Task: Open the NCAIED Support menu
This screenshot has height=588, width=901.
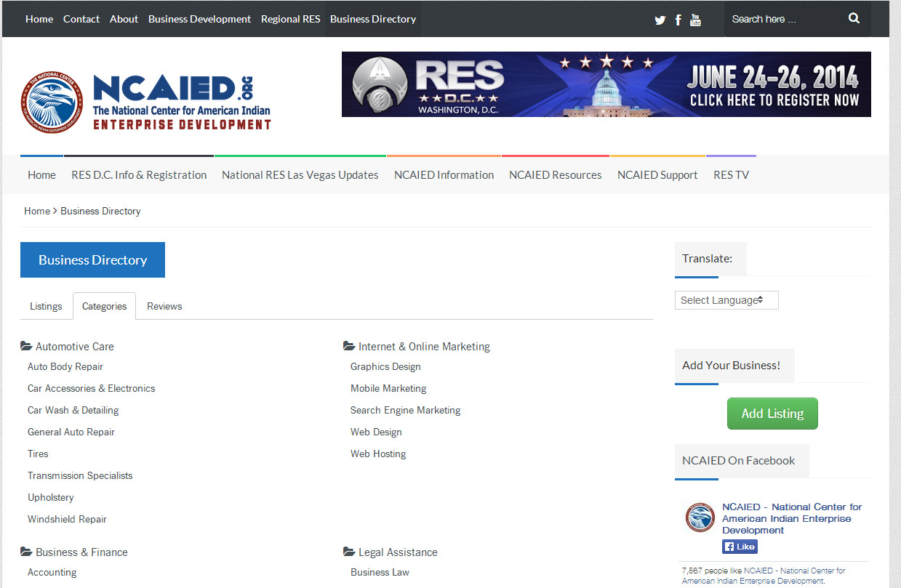Action: tap(657, 175)
